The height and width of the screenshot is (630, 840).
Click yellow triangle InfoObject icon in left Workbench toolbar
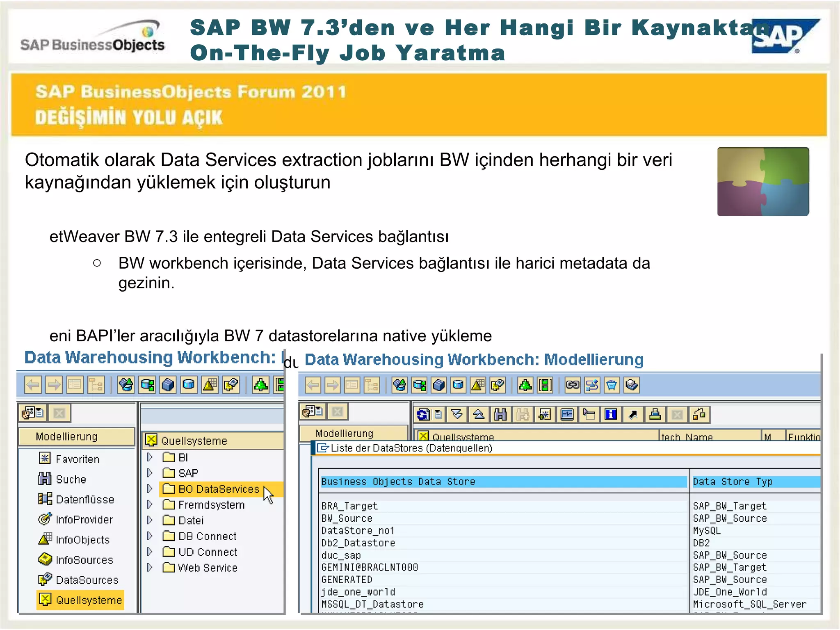pos(210,385)
